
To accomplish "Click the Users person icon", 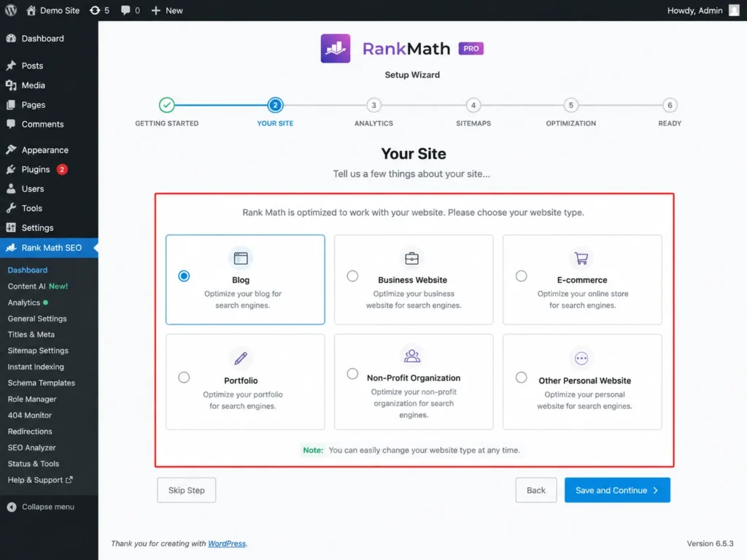I will 11,189.
